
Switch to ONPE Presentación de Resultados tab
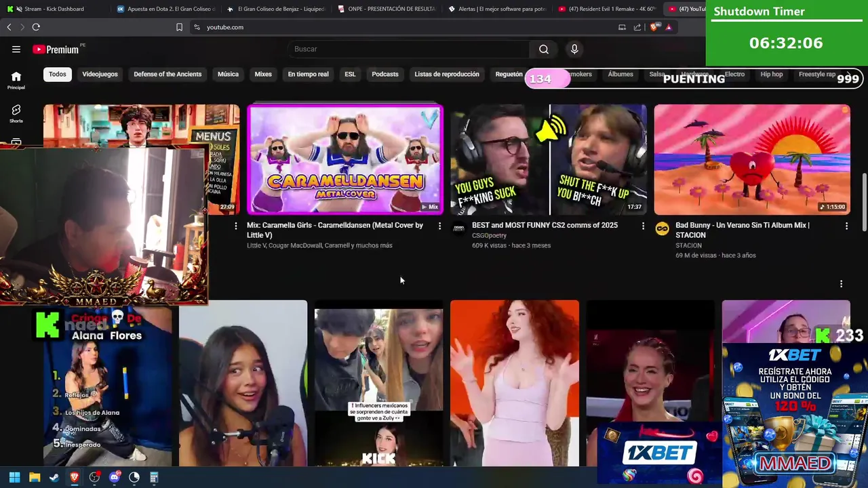click(387, 9)
